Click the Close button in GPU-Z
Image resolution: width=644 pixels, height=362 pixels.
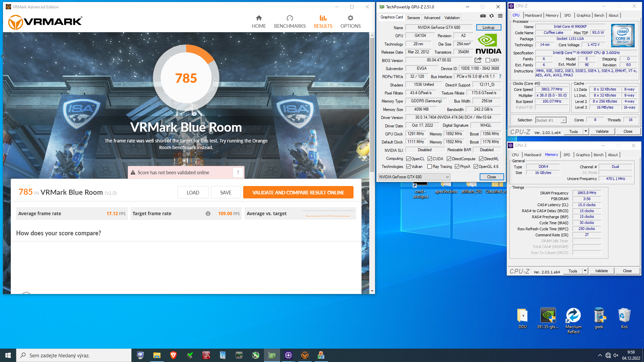click(491, 177)
